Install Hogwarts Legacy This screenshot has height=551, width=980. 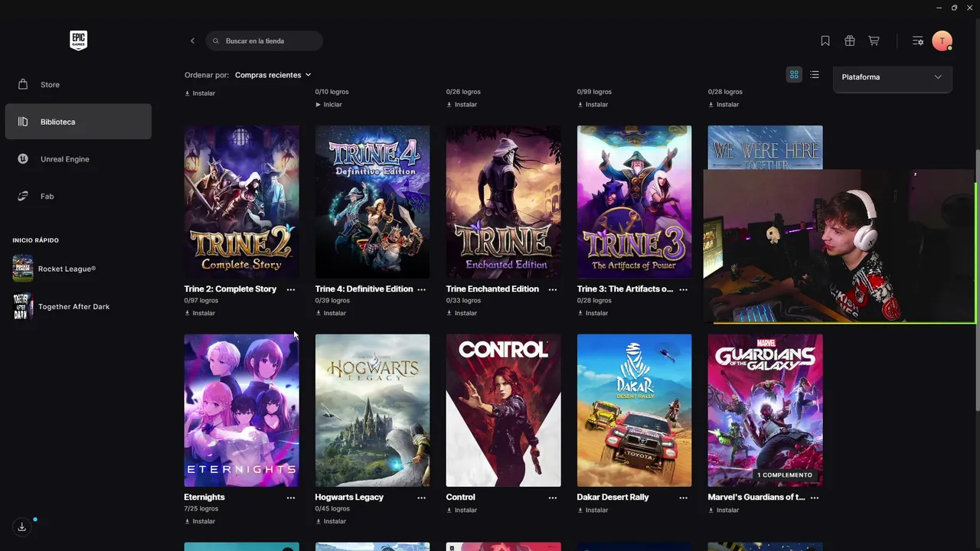click(x=331, y=521)
